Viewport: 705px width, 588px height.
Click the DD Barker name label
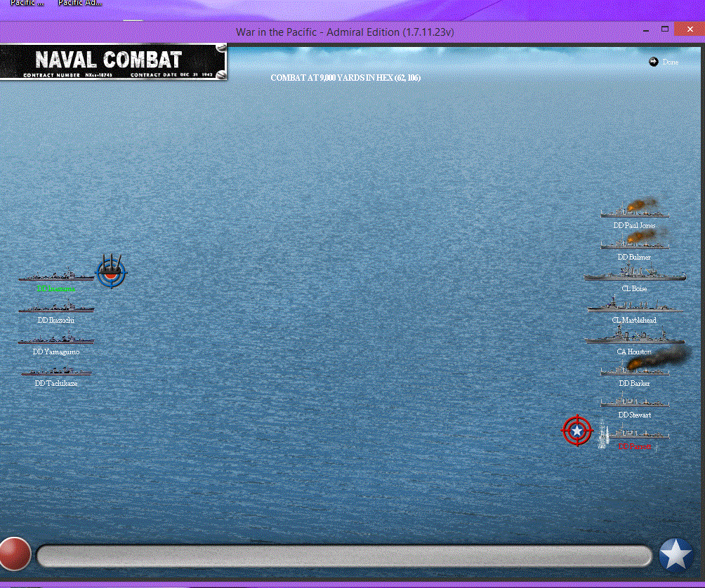pyautogui.click(x=634, y=383)
